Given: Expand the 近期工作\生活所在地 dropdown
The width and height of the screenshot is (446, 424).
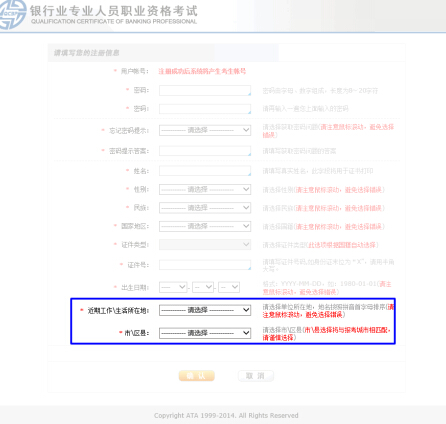Looking at the screenshot, I should [205, 310].
